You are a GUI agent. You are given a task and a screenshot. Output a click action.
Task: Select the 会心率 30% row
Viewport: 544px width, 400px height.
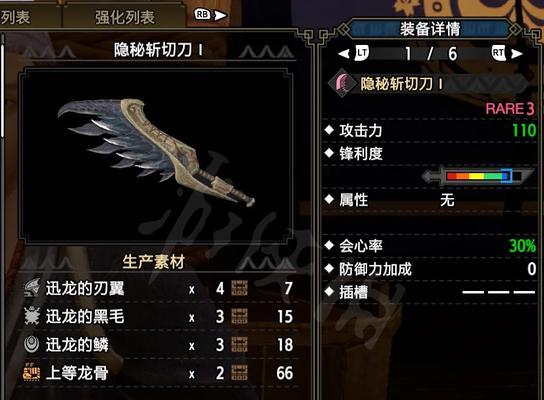tap(430, 246)
